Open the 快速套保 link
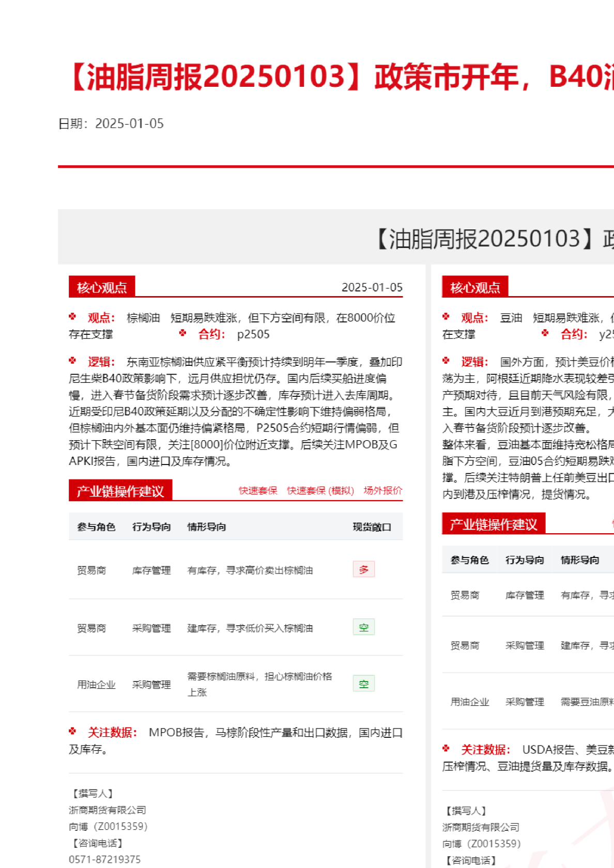Image resolution: width=614 pixels, height=868 pixels. coord(258,490)
